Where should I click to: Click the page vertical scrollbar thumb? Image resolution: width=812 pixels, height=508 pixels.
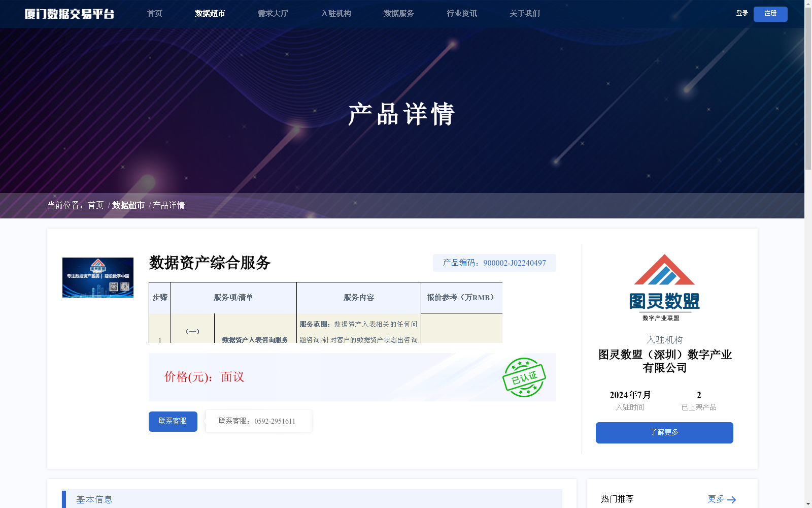coord(808,89)
